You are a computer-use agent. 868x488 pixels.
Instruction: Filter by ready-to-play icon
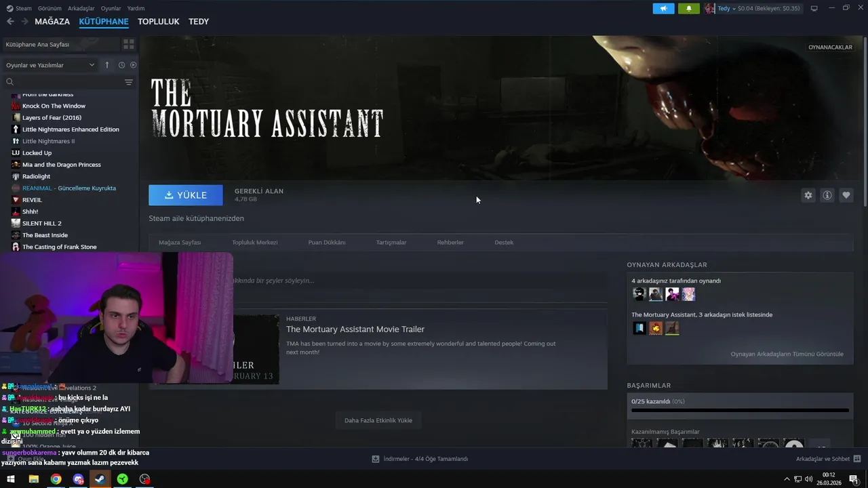click(x=133, y=65)
